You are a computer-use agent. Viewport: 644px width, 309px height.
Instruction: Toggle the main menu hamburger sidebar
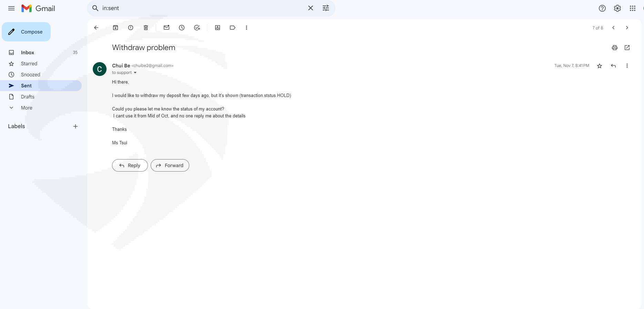pos(11,8)
